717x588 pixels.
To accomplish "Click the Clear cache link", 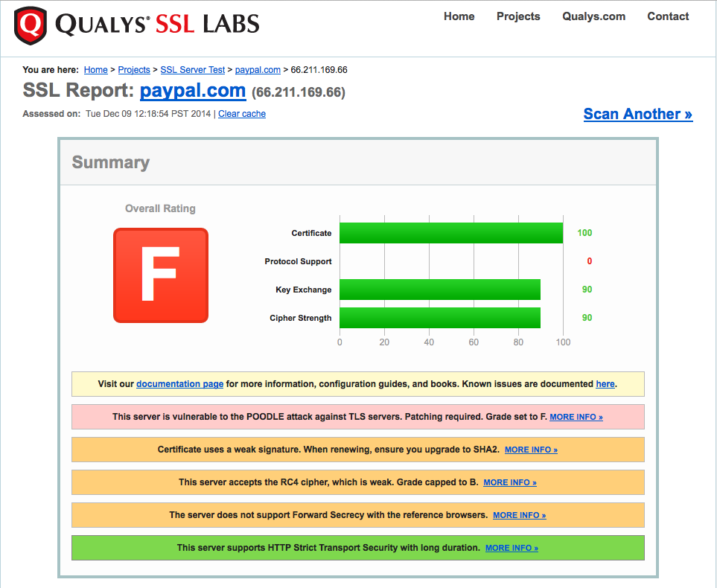I will point(242,114).
